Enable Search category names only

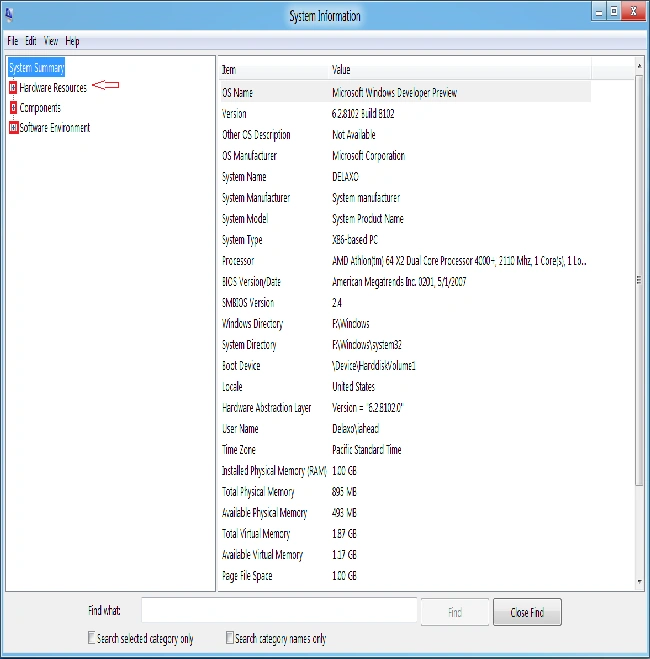[x=229, y=638]
